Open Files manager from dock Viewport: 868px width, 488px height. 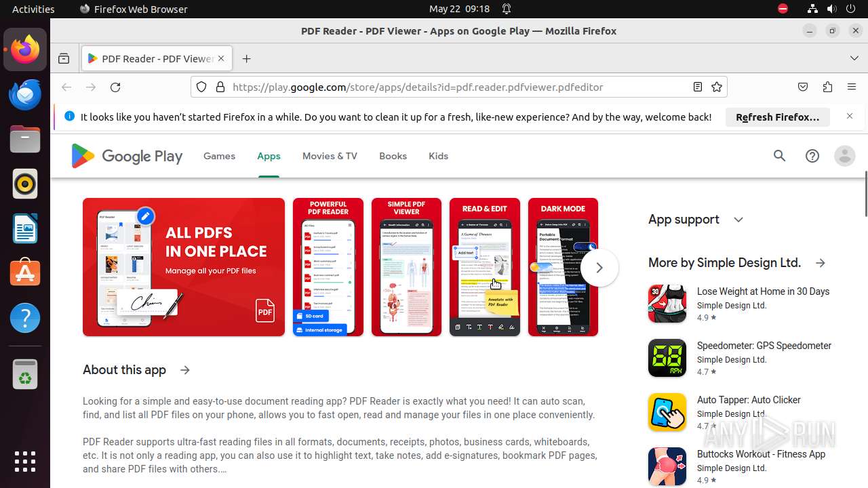pyautogui.click(x=25, y=139)
